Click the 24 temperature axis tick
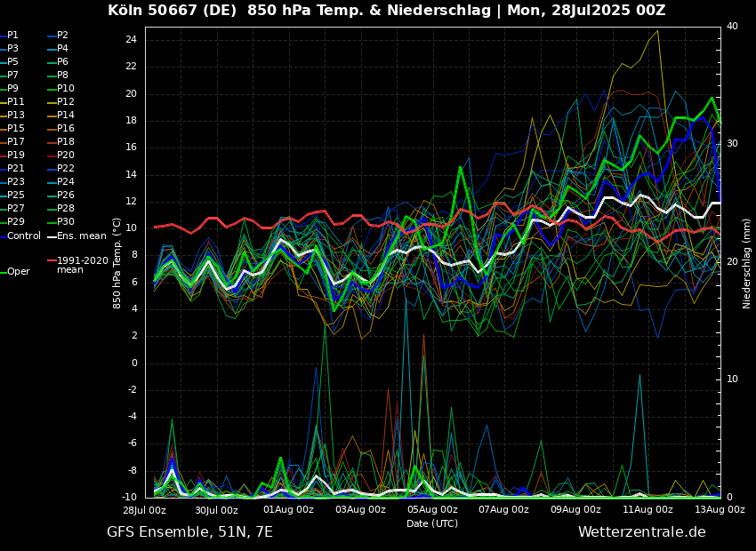Image resolution: width=756 pixels, height=551 pixels. click(x=130, y=40)
